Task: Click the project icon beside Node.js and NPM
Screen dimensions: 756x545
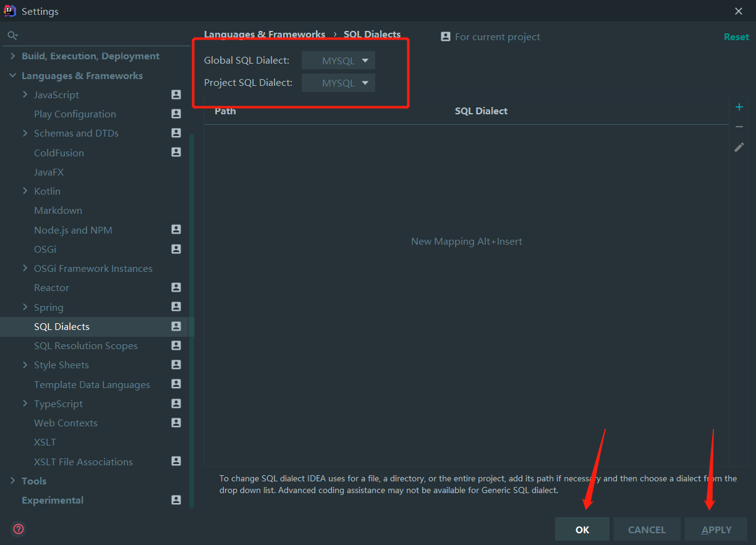Action: pyautogui.click(x=176, y=229)
